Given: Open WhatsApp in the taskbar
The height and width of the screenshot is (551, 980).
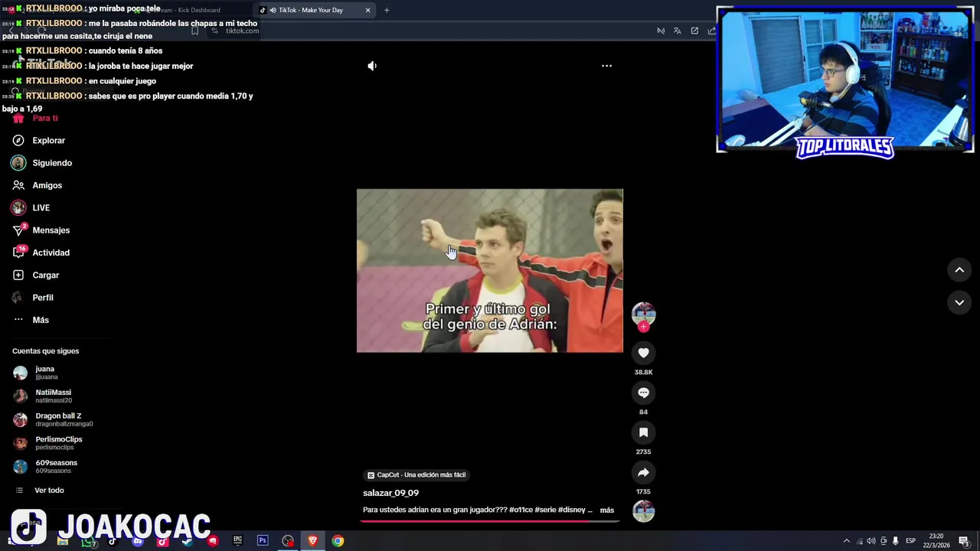Looking at the screenshot, I should 88,542.
